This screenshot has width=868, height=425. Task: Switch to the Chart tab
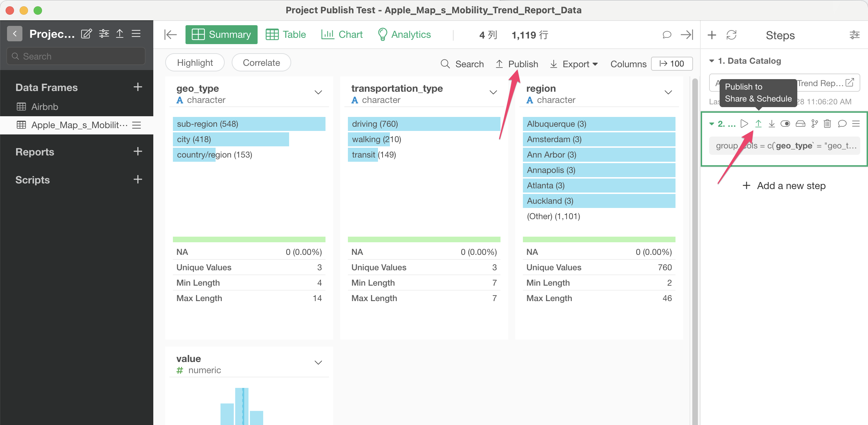tap(342, 35)
